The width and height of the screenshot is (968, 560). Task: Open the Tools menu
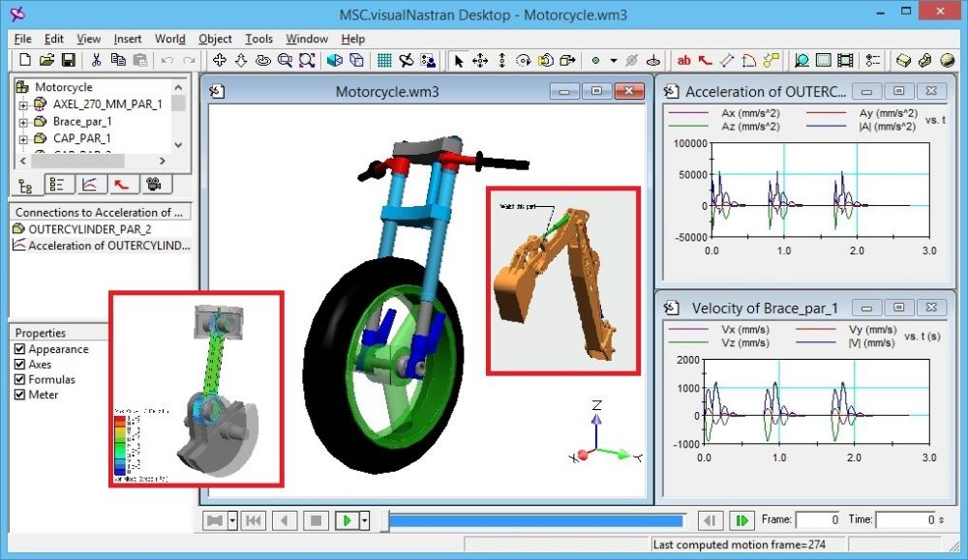258,39
